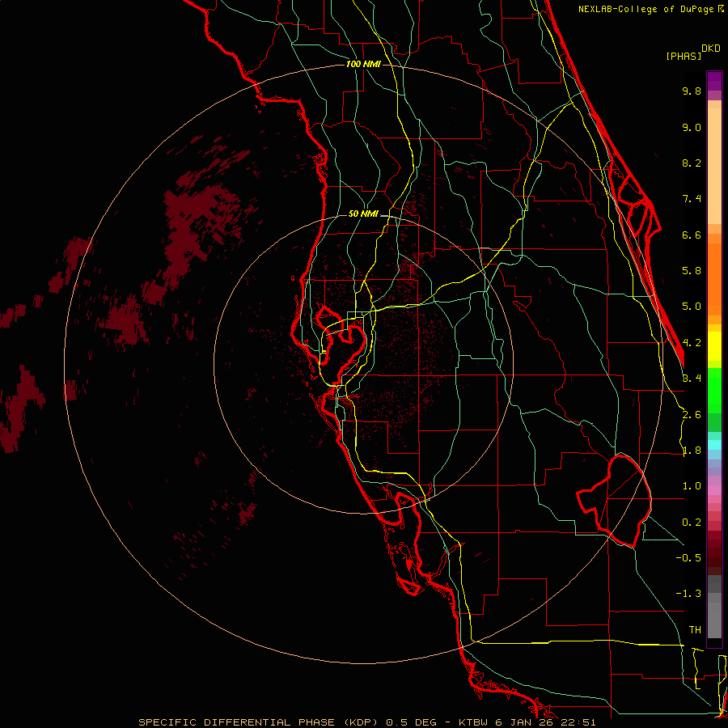
Task: Click the 22:51 timestamp in the caption
Action: point(580,722)
